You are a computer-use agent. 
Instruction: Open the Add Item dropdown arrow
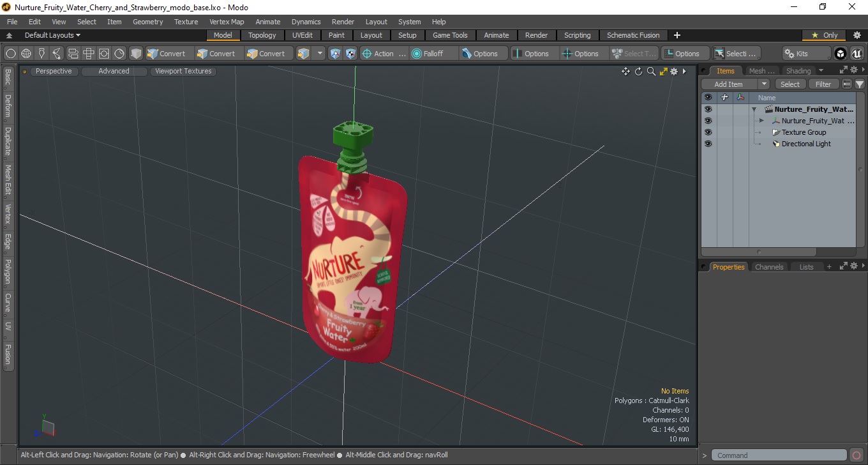pyautogui.click(x=764, y=84)
